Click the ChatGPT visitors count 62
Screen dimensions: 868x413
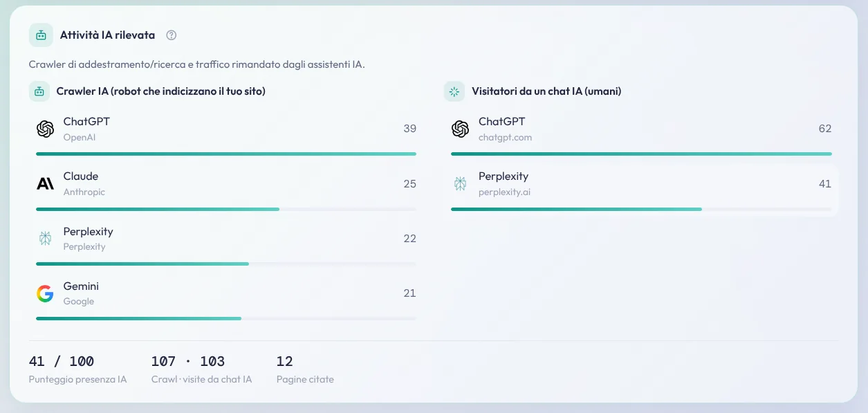point(825,129)
